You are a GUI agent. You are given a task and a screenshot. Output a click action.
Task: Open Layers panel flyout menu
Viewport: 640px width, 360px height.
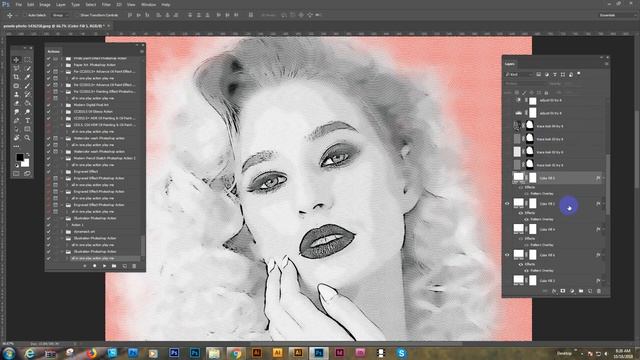tap(606, 64)
